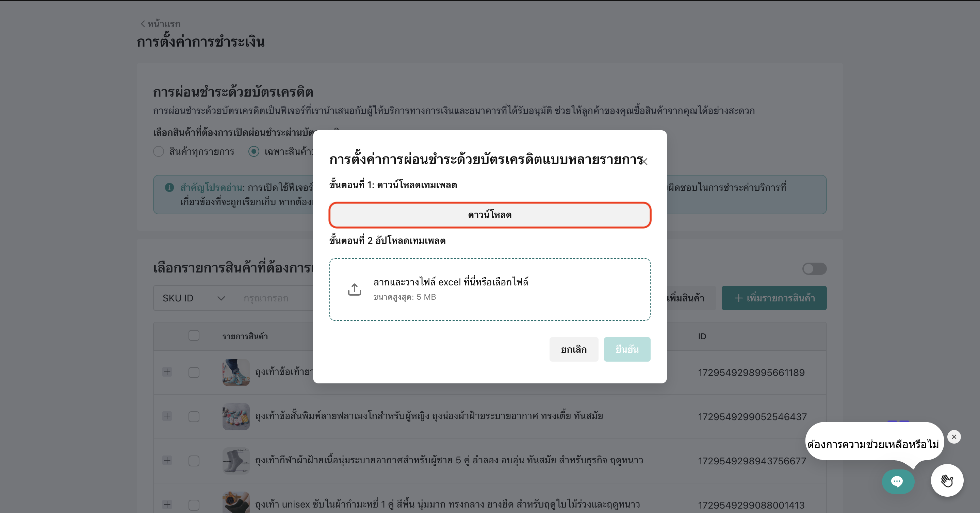Click the upload arrow icon

354,289
